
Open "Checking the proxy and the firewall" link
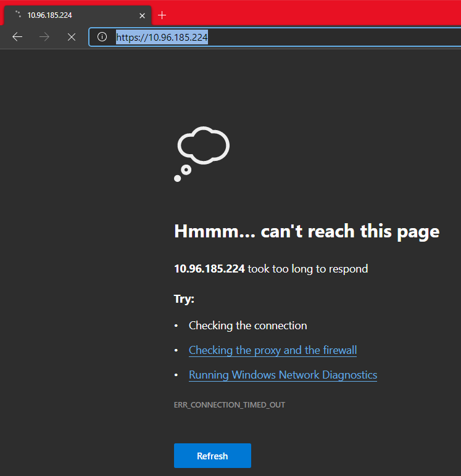coord(273,350)
